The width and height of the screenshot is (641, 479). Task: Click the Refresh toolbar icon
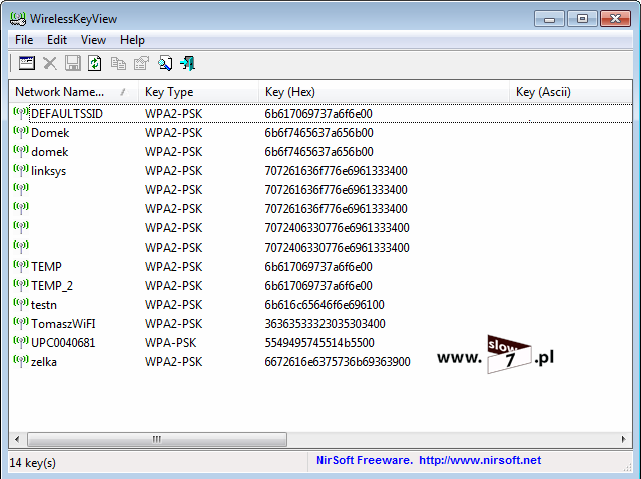coord(95,63)
